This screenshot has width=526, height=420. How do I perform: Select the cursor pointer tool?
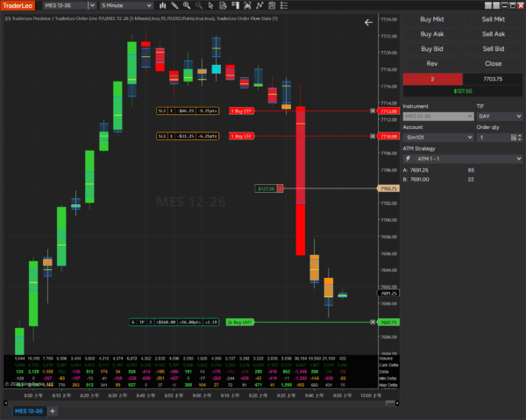[x=210, y=5]
